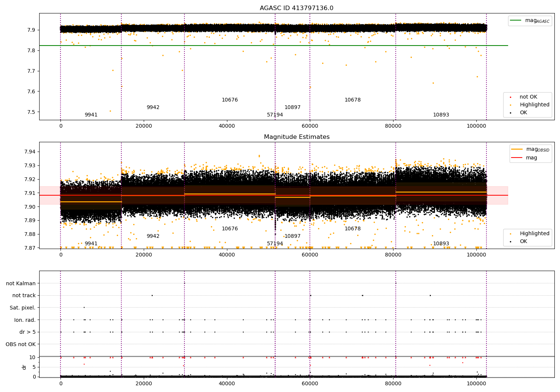Click obsid label 10678 in top plot
This screenshot has height=392, width=560.
(352, 100)
